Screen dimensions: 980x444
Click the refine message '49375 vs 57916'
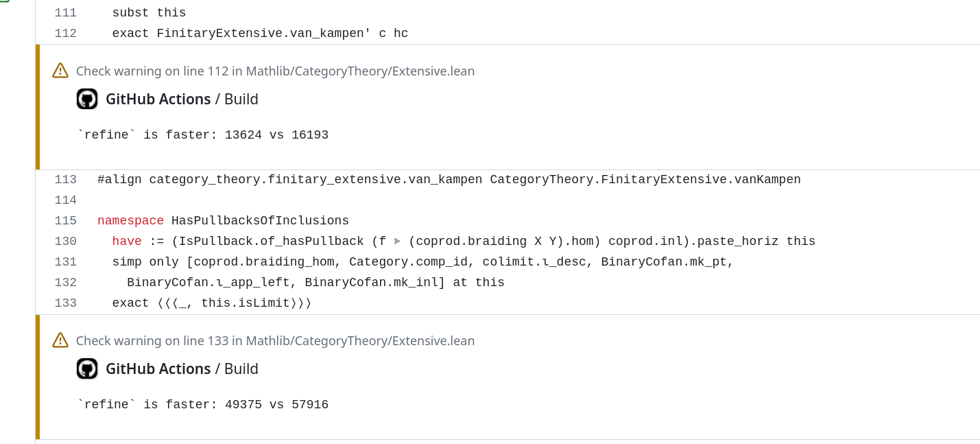click(276, 405)
